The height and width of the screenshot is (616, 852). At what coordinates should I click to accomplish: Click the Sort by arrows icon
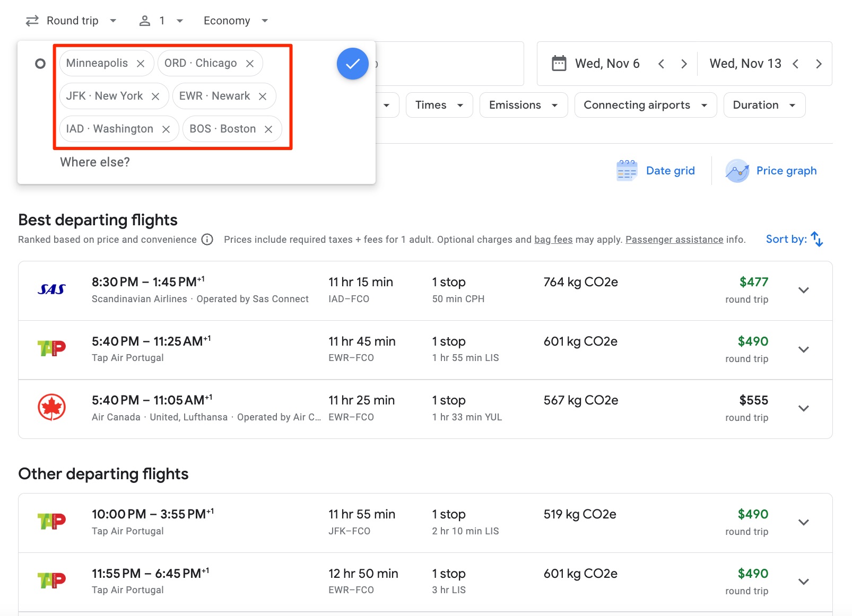point(817,239)
